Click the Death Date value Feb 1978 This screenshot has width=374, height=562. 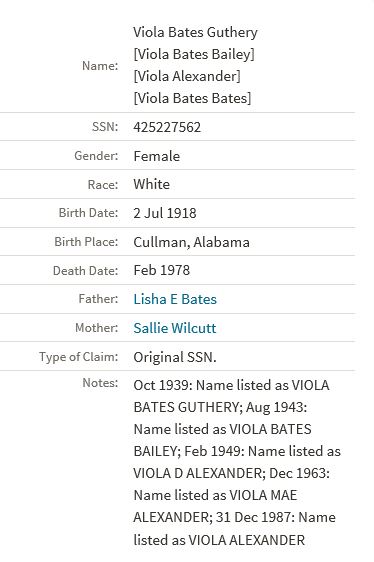(x=162, y=270)
